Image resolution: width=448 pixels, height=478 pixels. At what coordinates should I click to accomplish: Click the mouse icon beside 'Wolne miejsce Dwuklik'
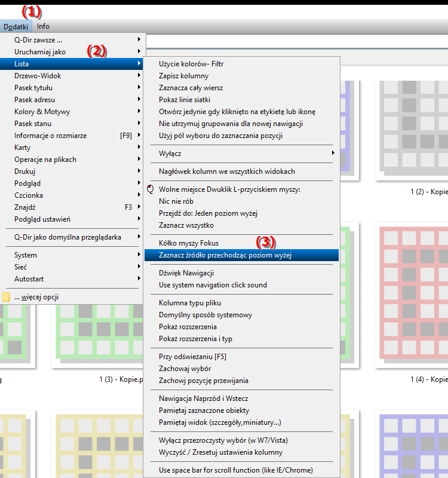pos(151,189)
